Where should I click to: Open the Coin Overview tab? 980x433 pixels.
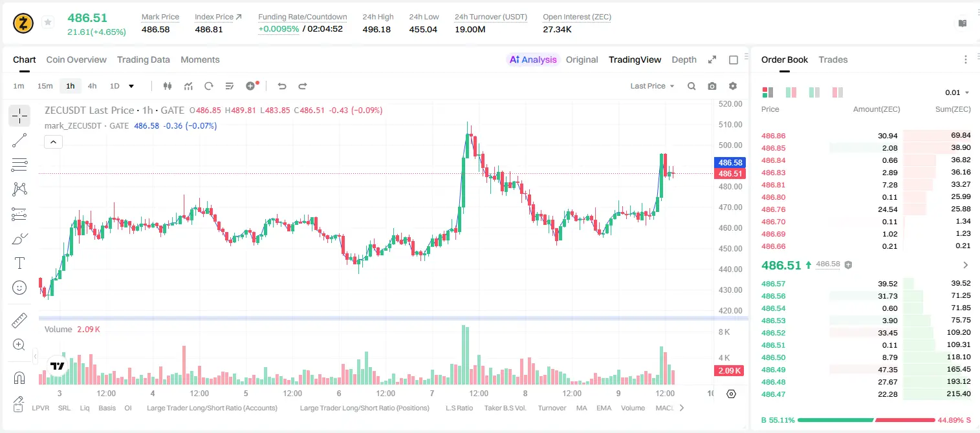click(x=76, y=59)
